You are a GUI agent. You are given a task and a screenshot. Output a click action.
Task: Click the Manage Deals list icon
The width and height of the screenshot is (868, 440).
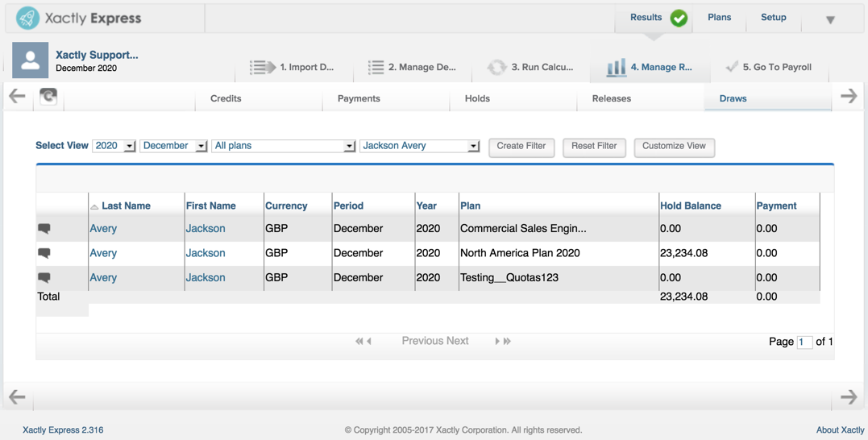tap(376, 67)
